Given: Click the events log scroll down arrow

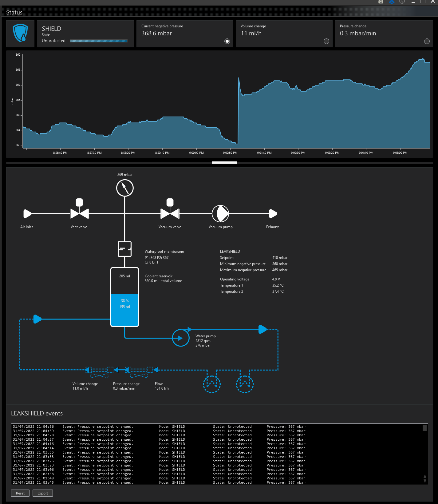Looking at the screenshot, I should coord(425,481).
